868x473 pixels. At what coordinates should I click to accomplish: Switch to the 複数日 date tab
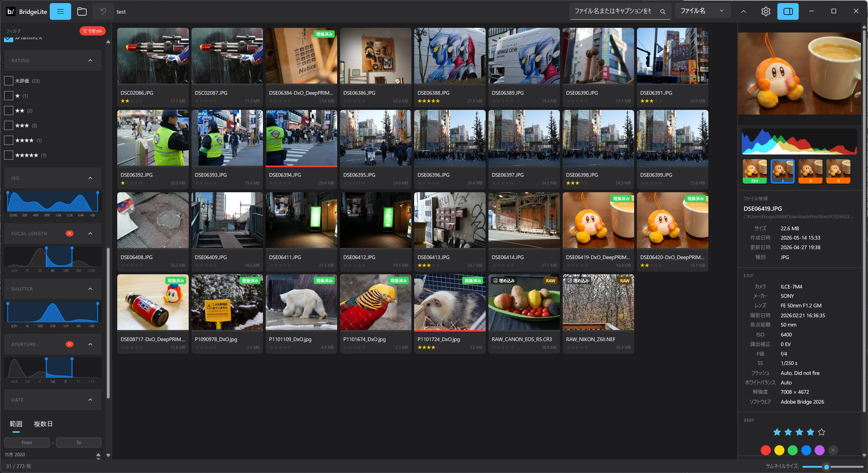[43, 424]
